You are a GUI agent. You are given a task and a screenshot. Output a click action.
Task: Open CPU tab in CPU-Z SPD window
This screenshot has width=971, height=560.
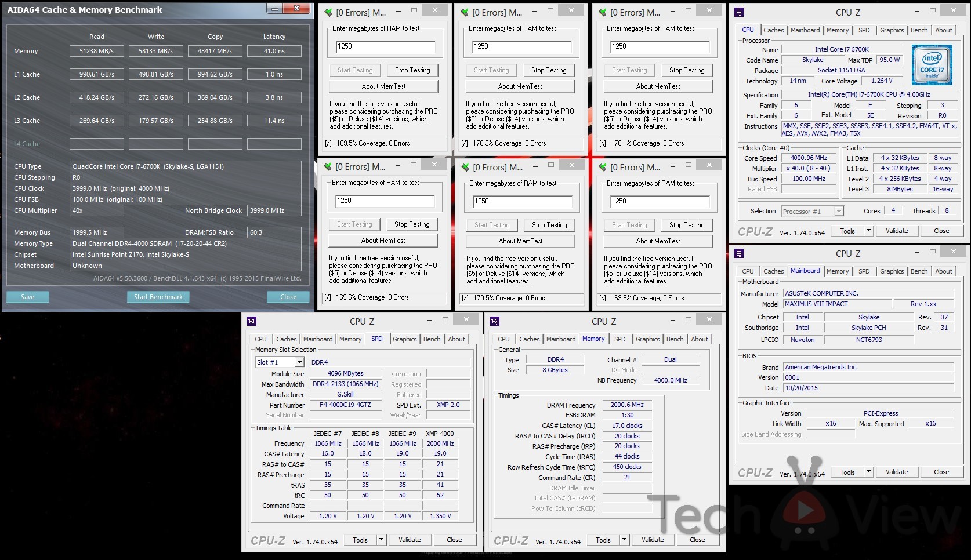(260, 339)
